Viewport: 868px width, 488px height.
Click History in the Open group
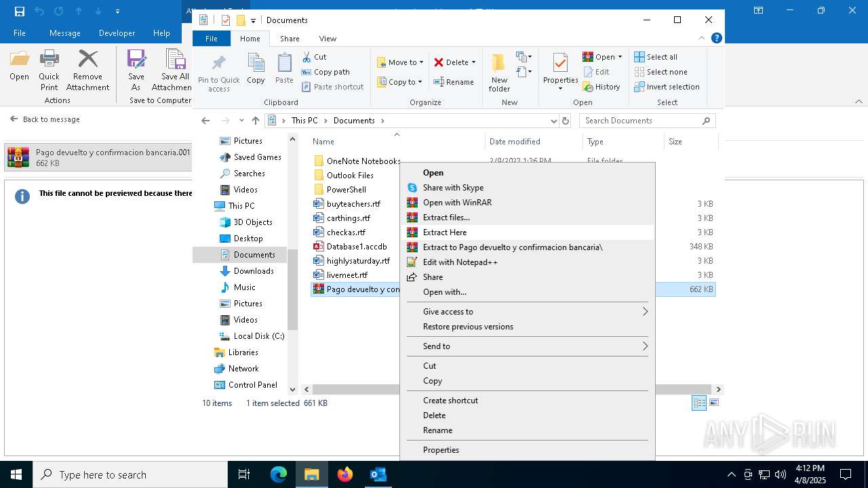(601, 87)
